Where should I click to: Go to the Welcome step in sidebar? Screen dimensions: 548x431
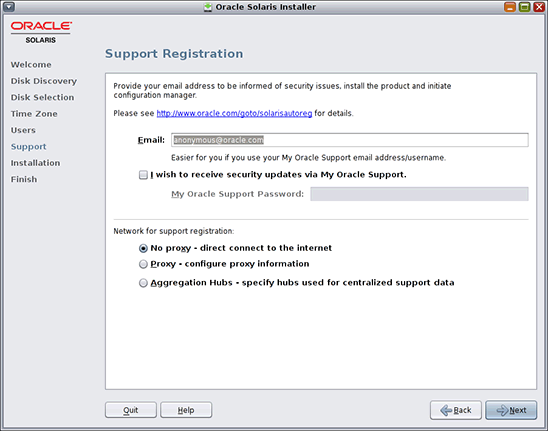click(x=31, y=65)
